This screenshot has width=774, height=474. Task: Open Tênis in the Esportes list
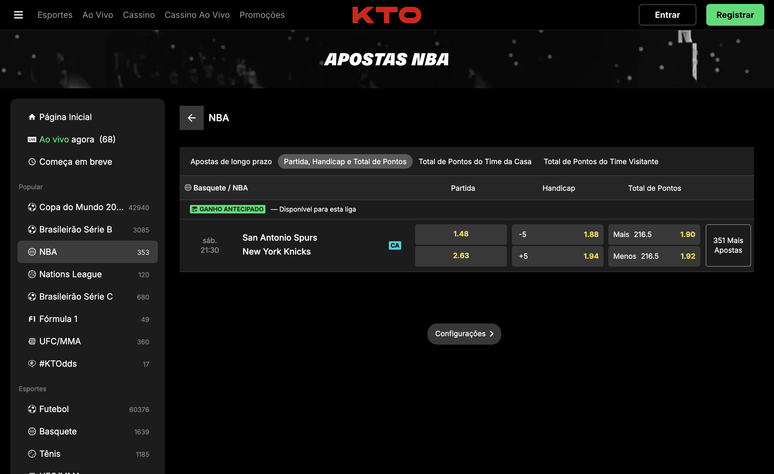[87, 454]
